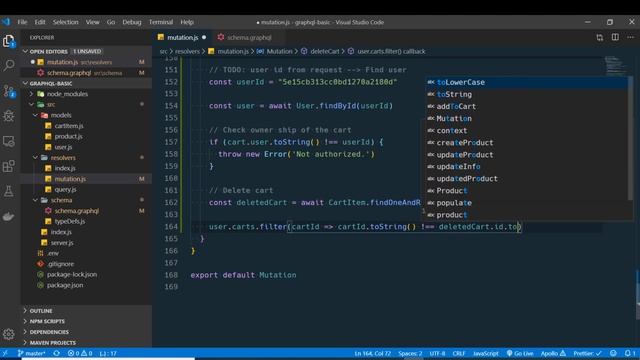Click the code minimap preview

click(x=615, y=65)
